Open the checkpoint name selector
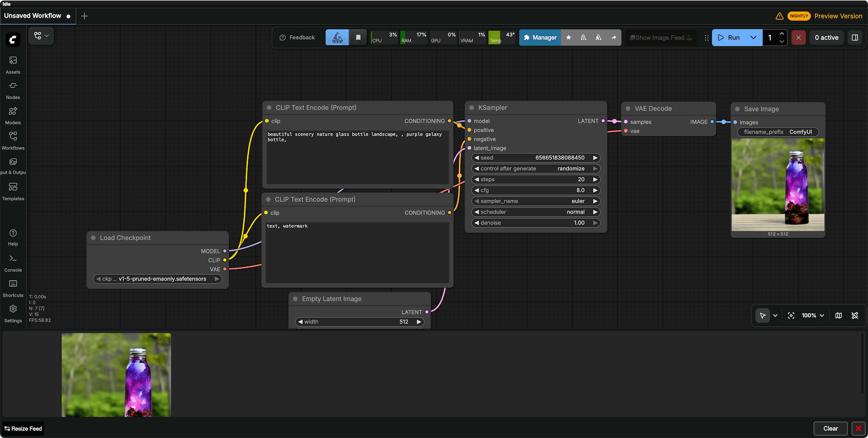 point(157,279)
